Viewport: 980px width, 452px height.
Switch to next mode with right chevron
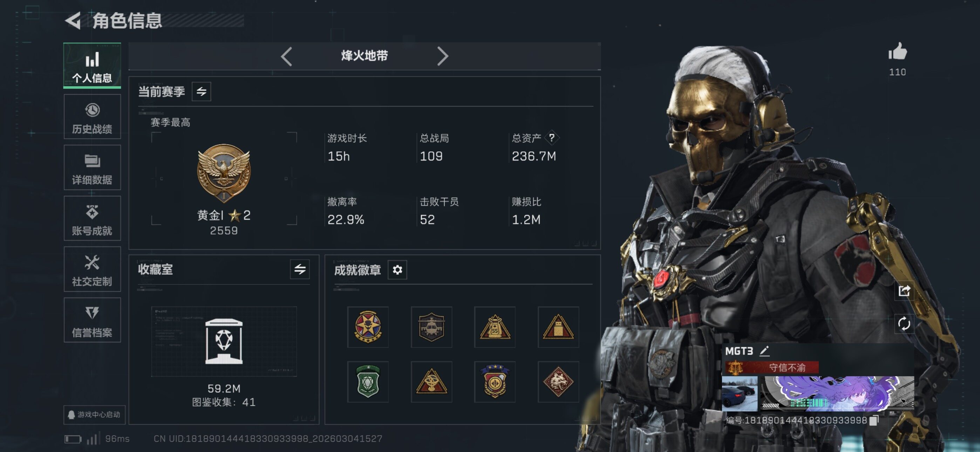[442, 56]
